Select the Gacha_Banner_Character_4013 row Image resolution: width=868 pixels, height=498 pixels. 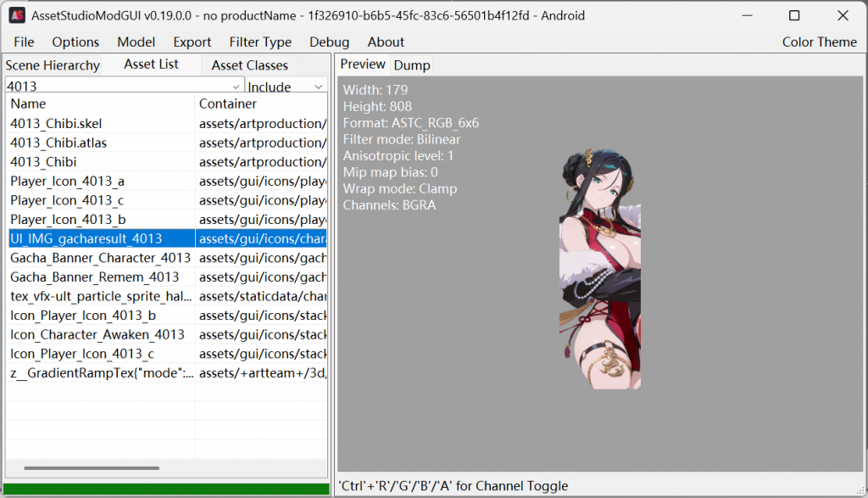[167, 258]
